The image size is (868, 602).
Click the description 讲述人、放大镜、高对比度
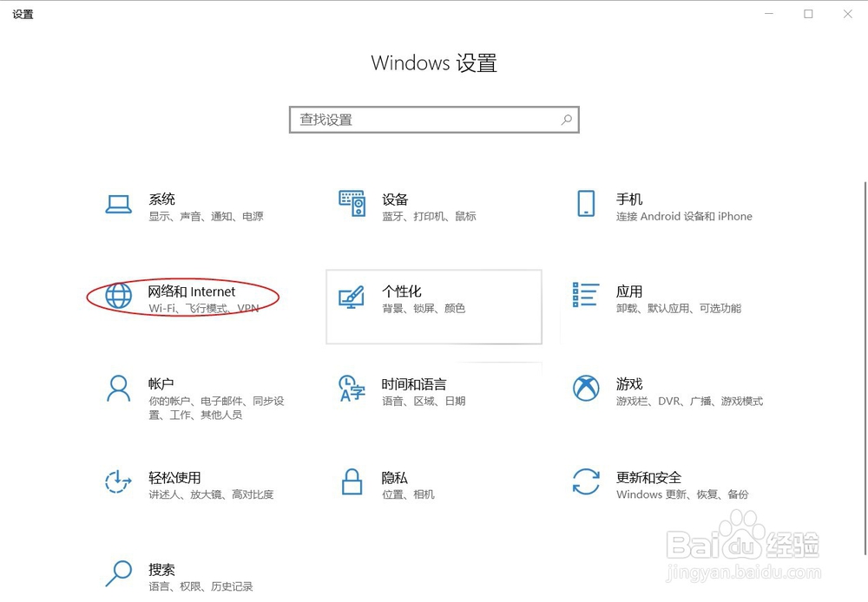211,494
